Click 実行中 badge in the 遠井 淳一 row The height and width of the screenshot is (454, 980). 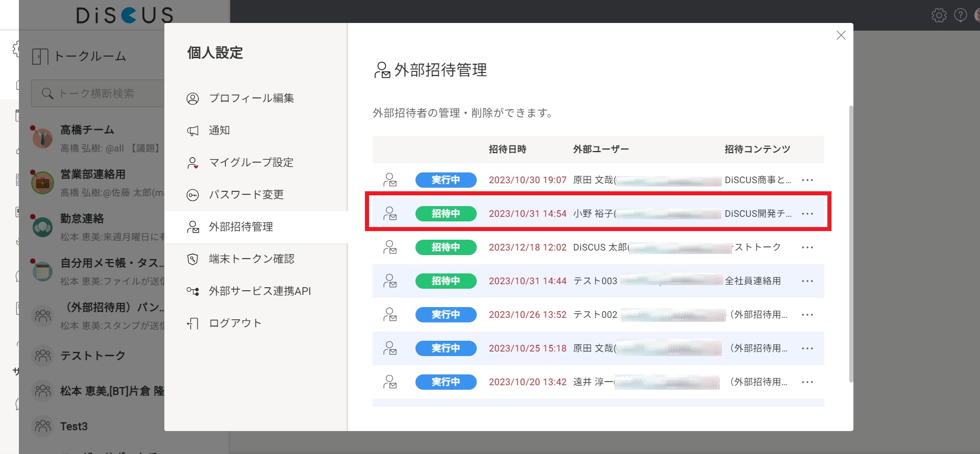point(446,382)
